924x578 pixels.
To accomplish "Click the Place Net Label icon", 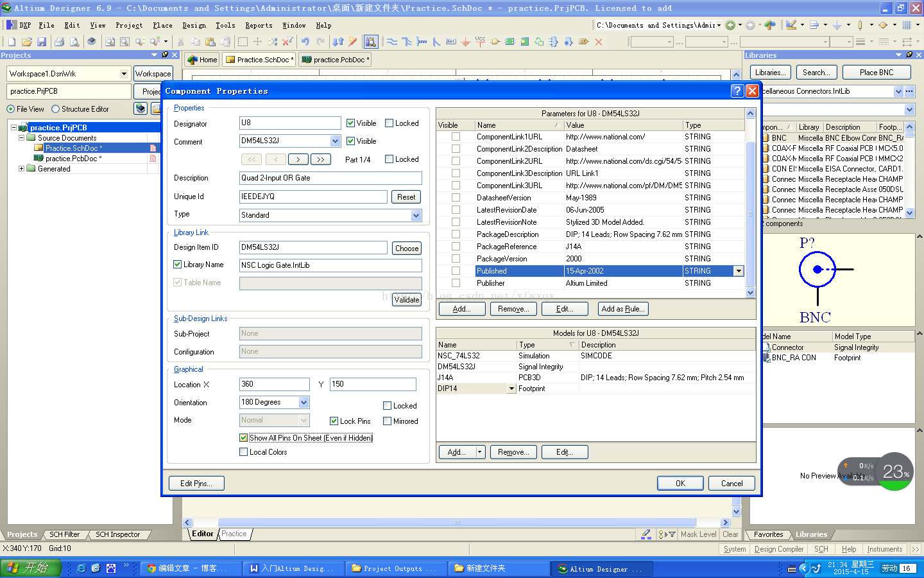I will tap(451, 42).
